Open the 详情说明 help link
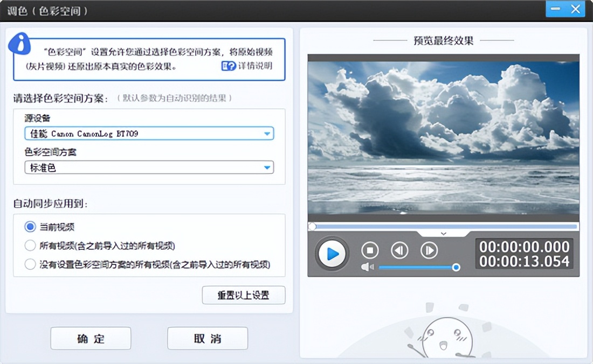Viewport: 593px width, 364px height. pyautogui.click(x=255, y=66)
